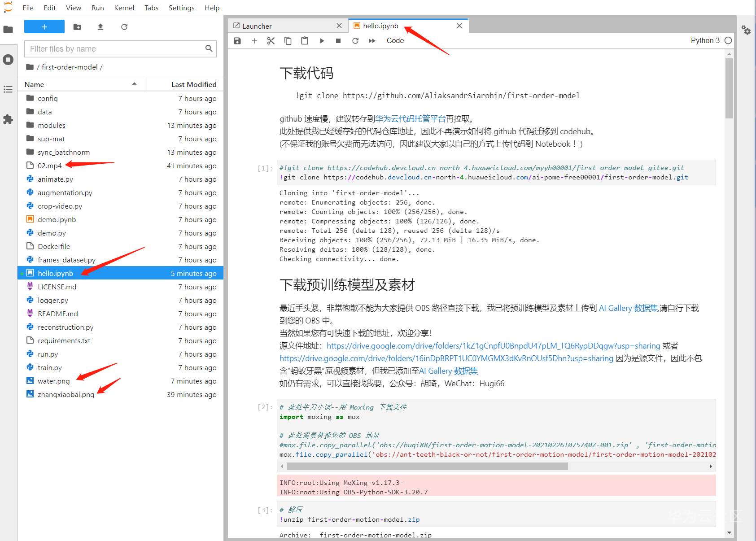Switch kernel via Python 3 label
Viewport: 756px width, 541px height.
[x=705, y=40]
